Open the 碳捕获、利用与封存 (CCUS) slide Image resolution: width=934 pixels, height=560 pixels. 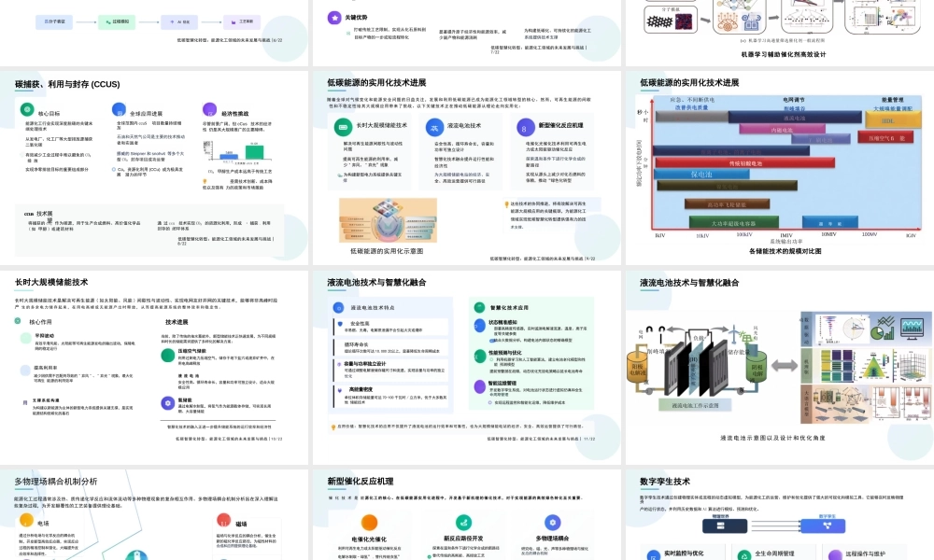[154, 168]
